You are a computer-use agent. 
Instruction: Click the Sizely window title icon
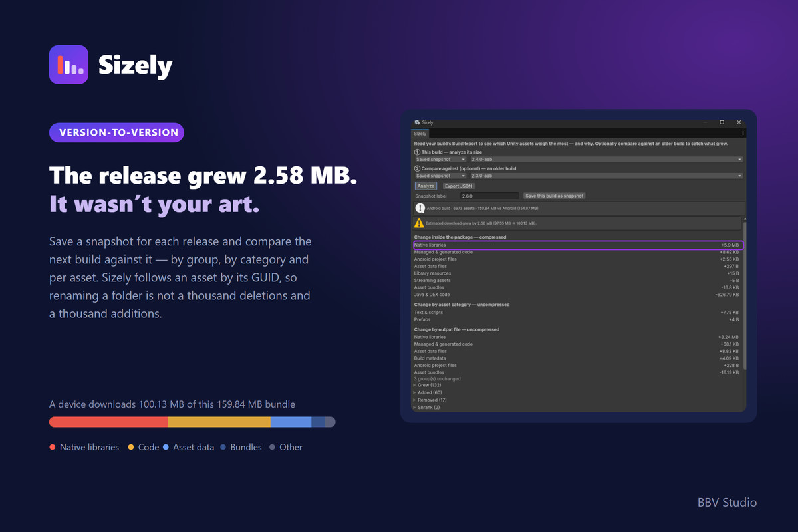pos(417,123)
